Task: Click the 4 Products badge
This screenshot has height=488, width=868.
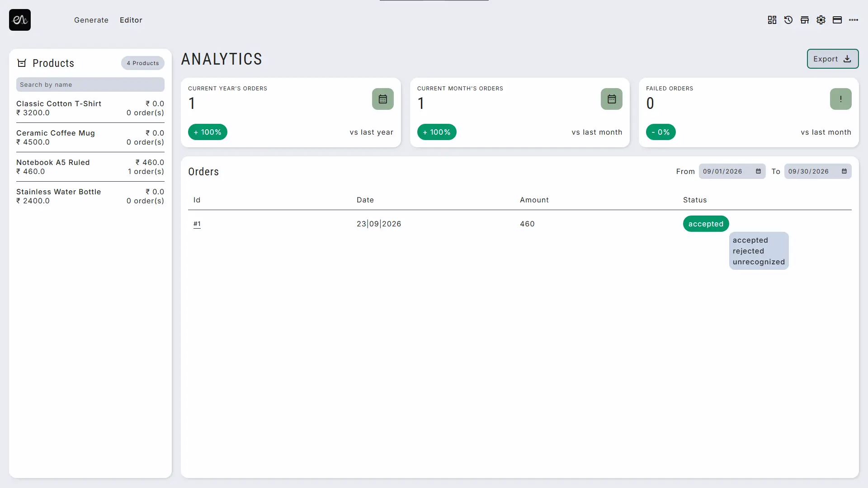Action: pos(143,63)
